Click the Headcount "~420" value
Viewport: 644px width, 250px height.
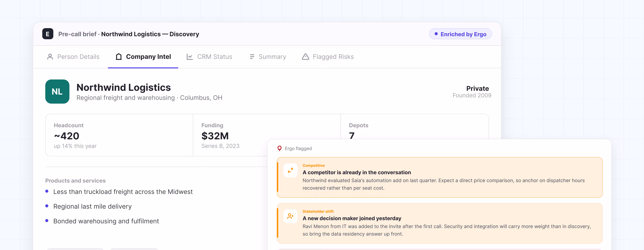tap(67, 136)
